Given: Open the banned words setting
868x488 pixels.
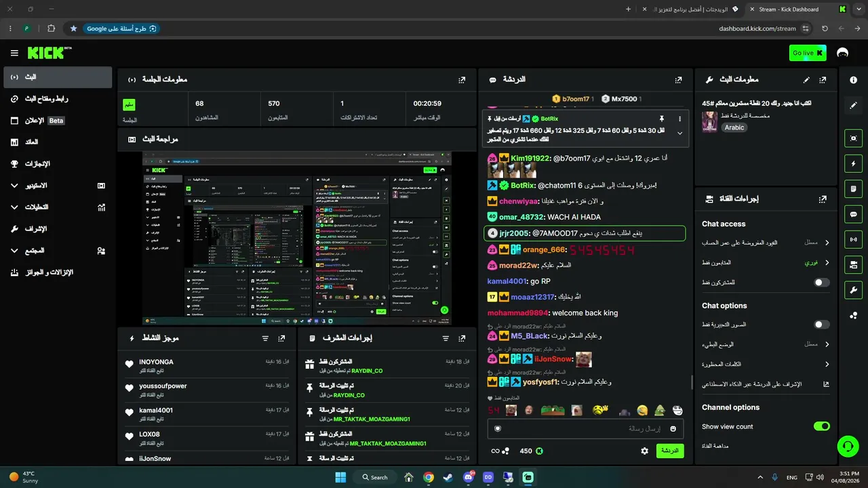Looking at the screenshot, I should click(766, 364).
